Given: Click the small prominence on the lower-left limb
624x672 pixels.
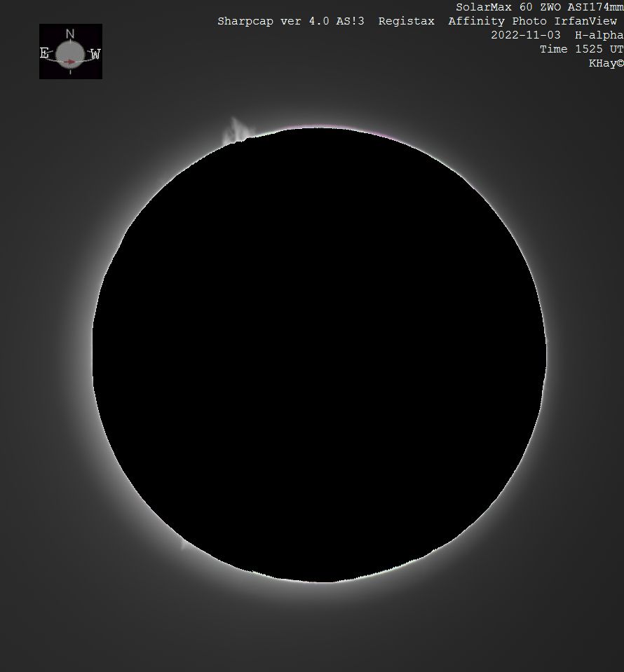Looking at the screenshot, I should tap(184, 542).
